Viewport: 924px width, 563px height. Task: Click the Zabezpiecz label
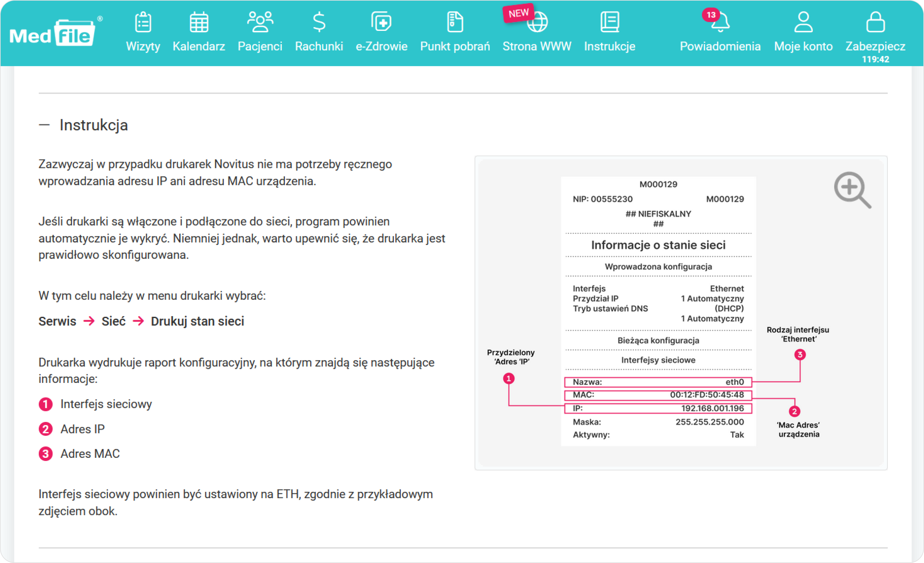[876, 46]
